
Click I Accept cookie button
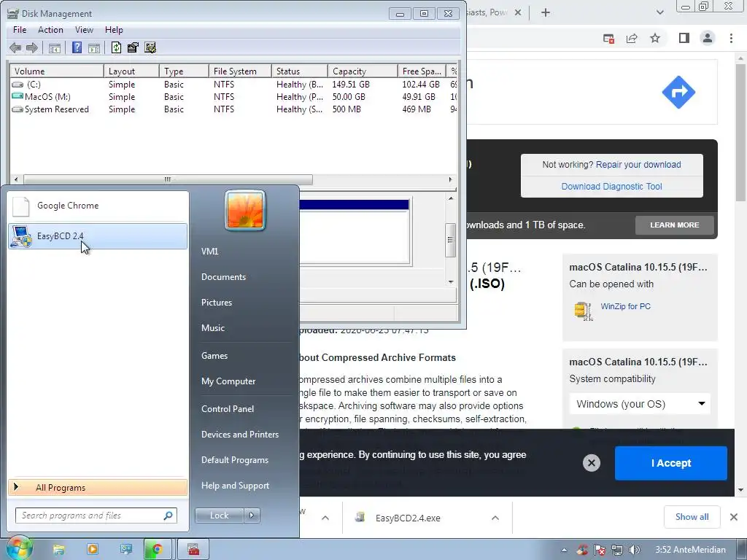[x=671, y=463]
